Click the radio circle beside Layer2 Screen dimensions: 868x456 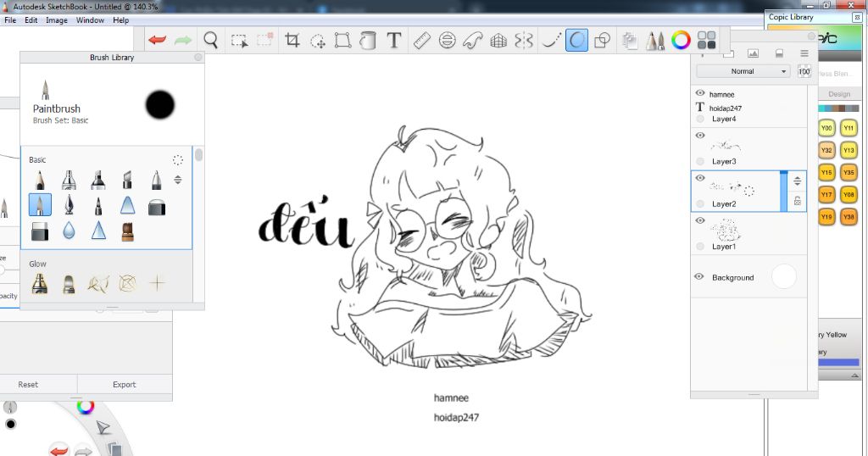tap(700, 204)
